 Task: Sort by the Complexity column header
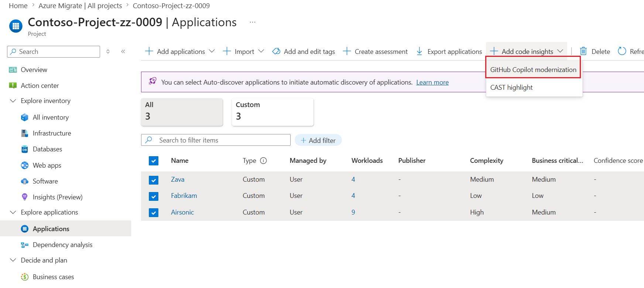coord(487,161)
